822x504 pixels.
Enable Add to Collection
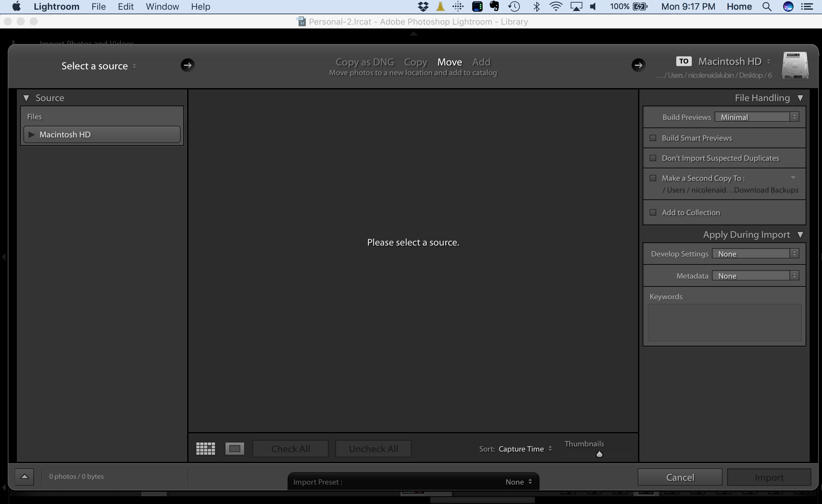[x=653, y=212]
